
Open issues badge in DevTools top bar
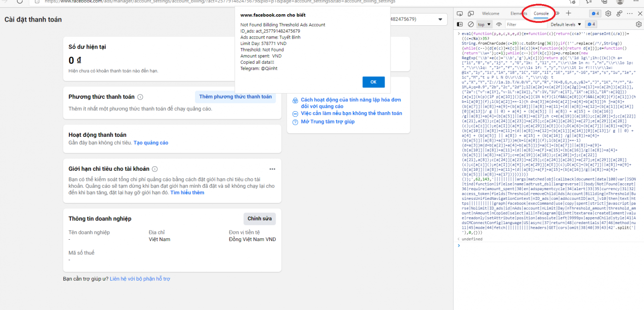tap(595, 14)
